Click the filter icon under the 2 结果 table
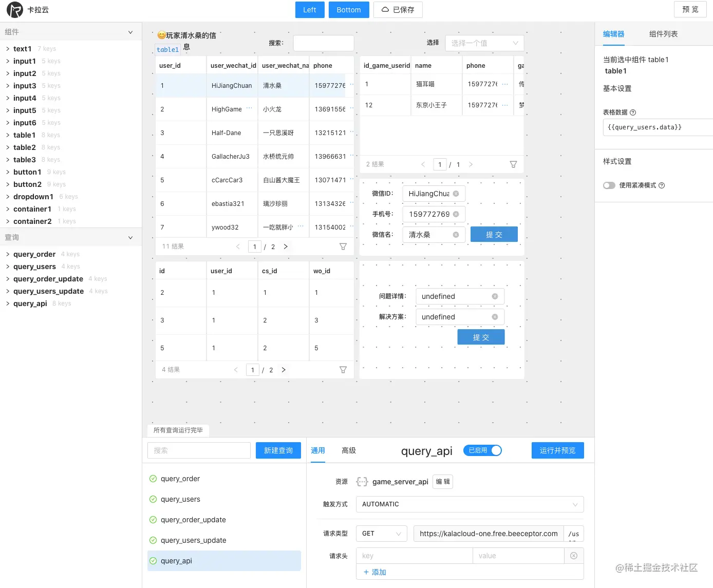The height and width of the screenshot is (588, 713). click(513, 164)
